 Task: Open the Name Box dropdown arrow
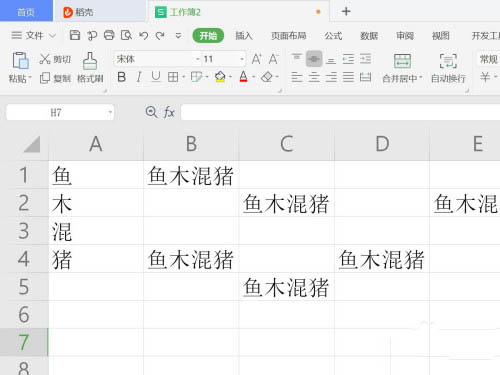[x=110, y=112]
